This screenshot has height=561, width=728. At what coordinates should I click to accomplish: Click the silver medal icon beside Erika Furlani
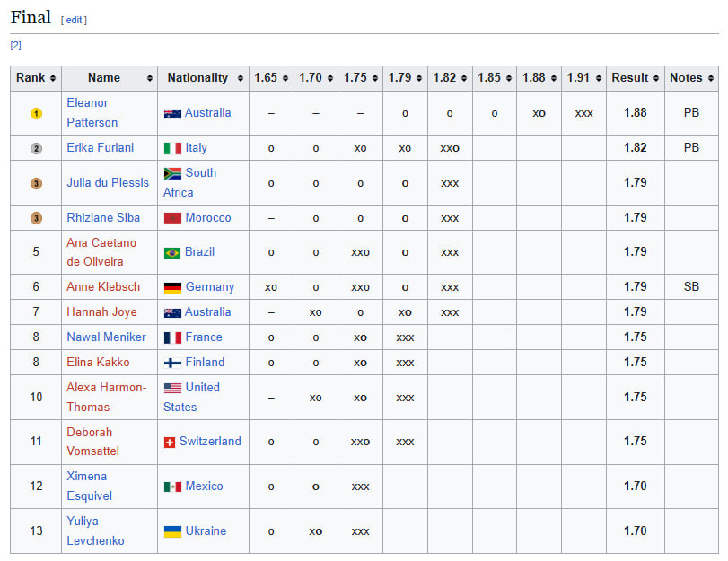(x=36, y=148)
